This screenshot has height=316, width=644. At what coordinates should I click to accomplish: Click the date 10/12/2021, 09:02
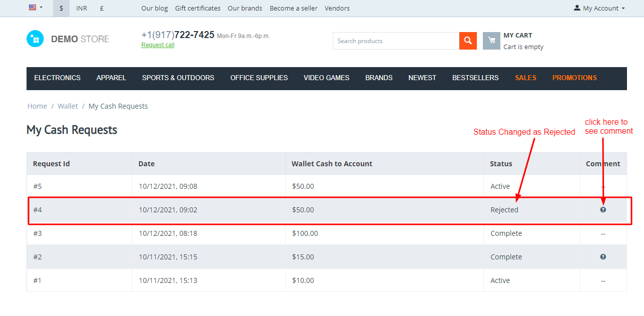168,210
